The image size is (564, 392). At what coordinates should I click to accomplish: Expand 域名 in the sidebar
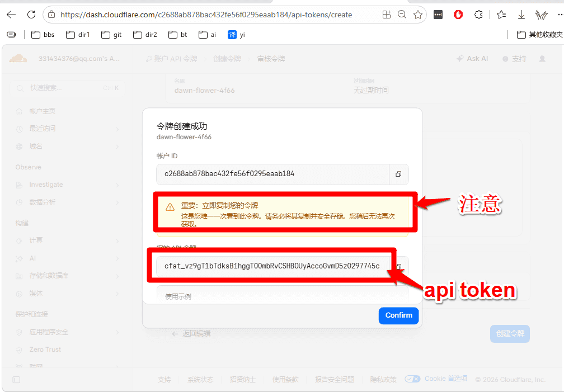(x=67, y=147)
